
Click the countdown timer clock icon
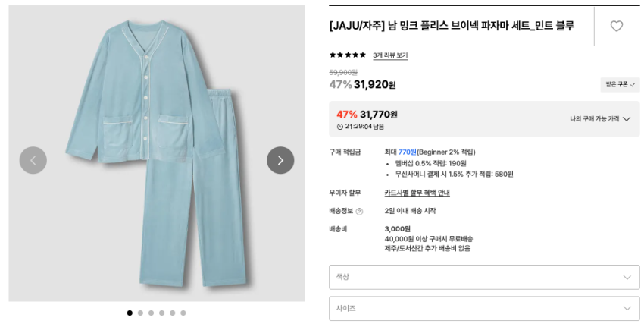[340, 127]
